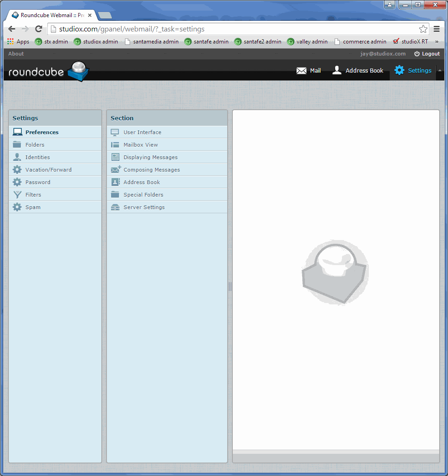This screenshot has width=448, height=476.
Task: Bookmark this page with the star icon
Action: [x=423, y=29]
